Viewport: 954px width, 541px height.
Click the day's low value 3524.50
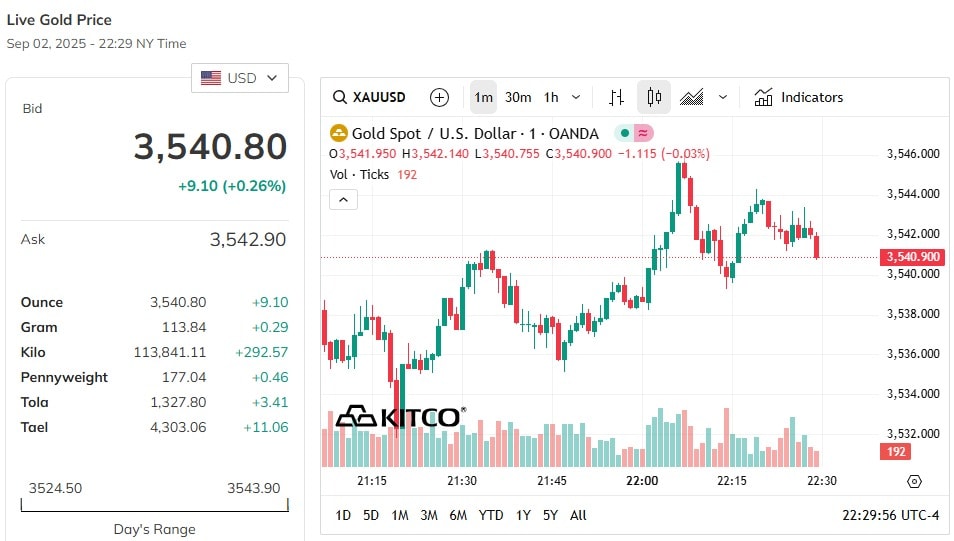coord(55,488)
